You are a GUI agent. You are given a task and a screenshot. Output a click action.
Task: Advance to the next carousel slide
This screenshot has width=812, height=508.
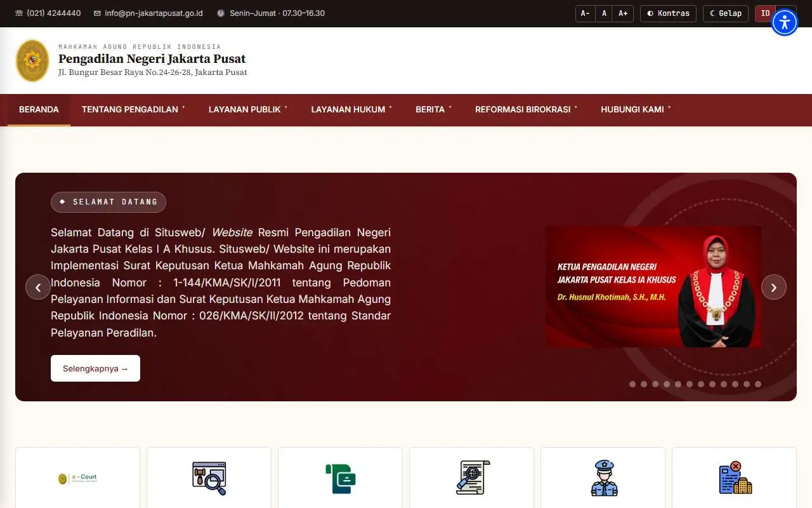coord(774,287)
